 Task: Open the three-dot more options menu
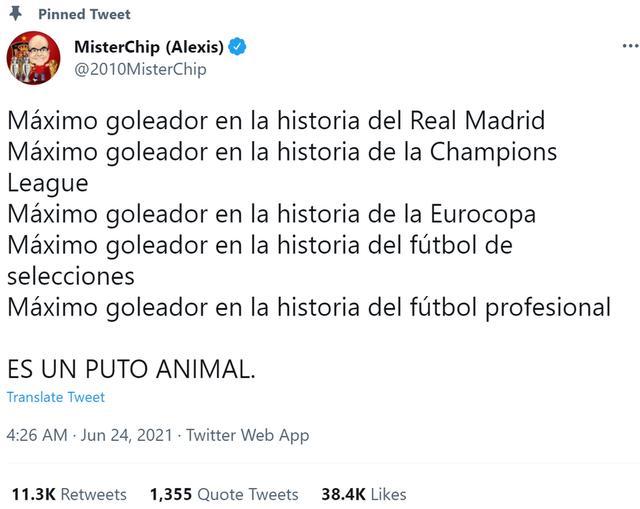[630, 46]
